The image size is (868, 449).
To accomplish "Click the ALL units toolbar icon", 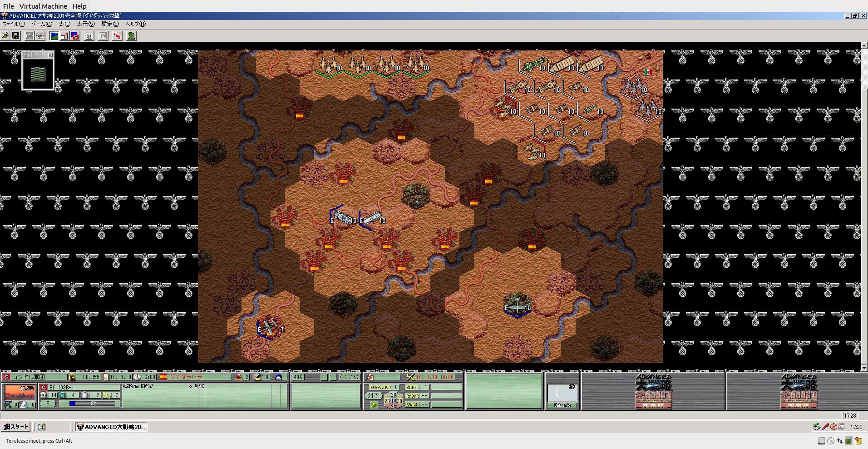I will pos(104,36).
